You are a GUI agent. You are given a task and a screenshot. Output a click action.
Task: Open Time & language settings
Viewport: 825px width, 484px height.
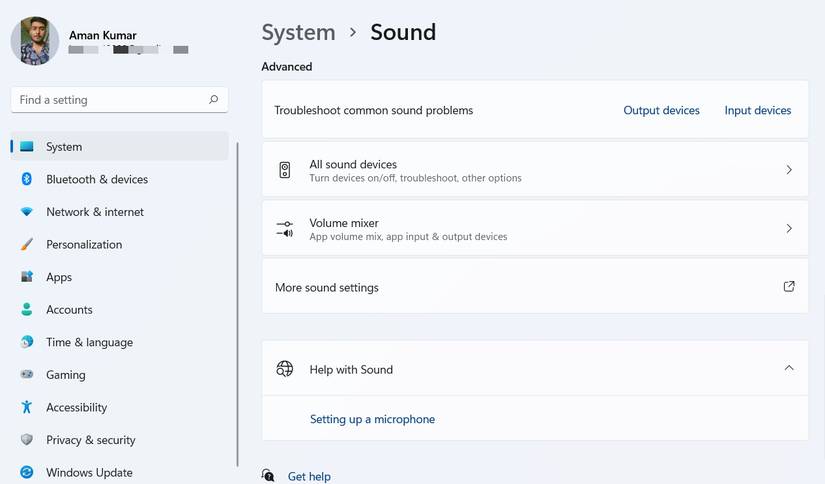pyautogui.click(x=120, y=342)
